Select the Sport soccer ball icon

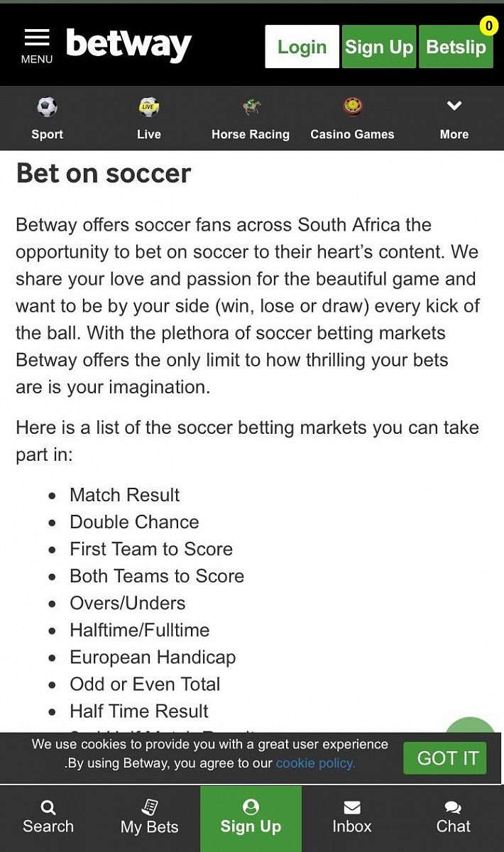[x=47, y=105]
